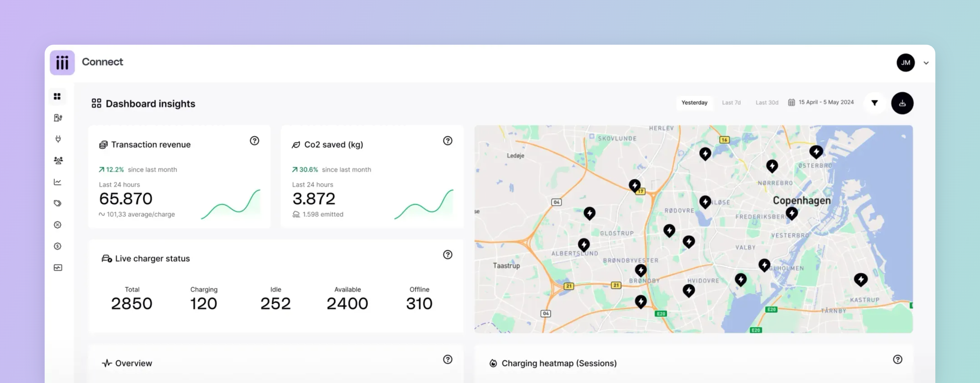Image resolution: width=980 pixels, height=383 pixels.
Task: Click the Co2 saved sparkline chart
Action: pyautogui.click(x=424, y=204)
